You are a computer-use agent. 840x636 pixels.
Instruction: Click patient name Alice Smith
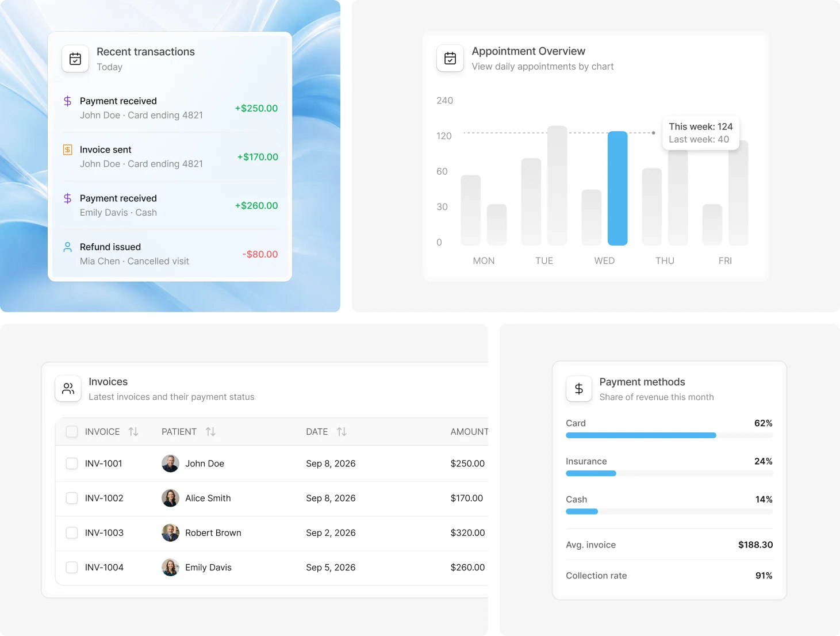click(208, 498)
